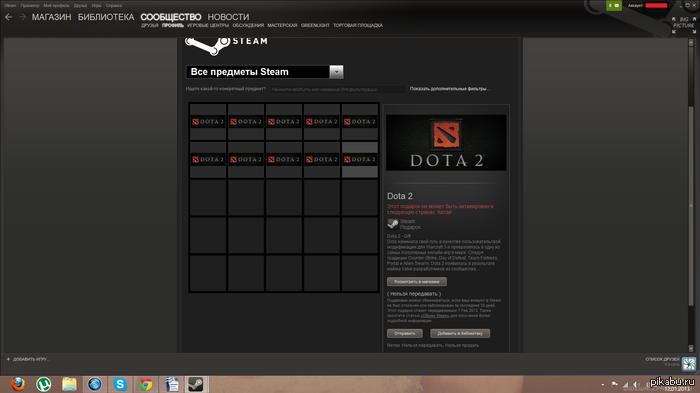Open the ТОРГОВАЯ ПЛОЩАДКА subtab

pyautogui.click(x=358, y=25)
